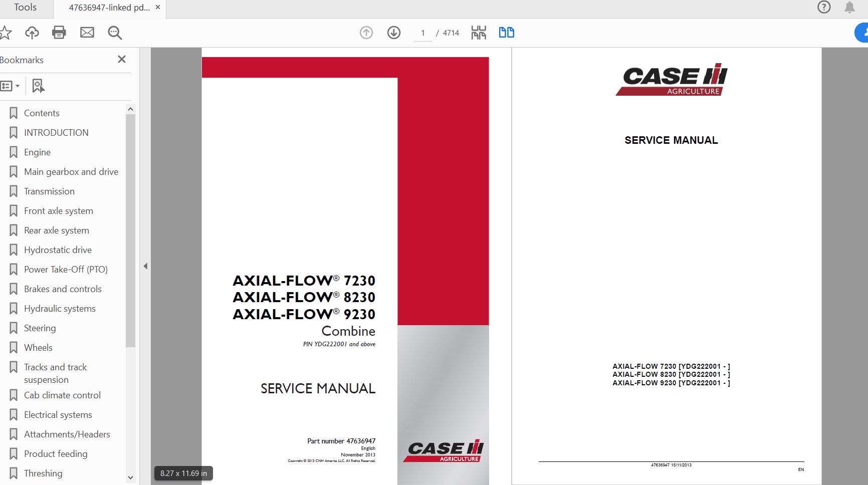Open the Engine bookmark
The height and width of the screenshot is (485, 868).
tap(37, 152)
